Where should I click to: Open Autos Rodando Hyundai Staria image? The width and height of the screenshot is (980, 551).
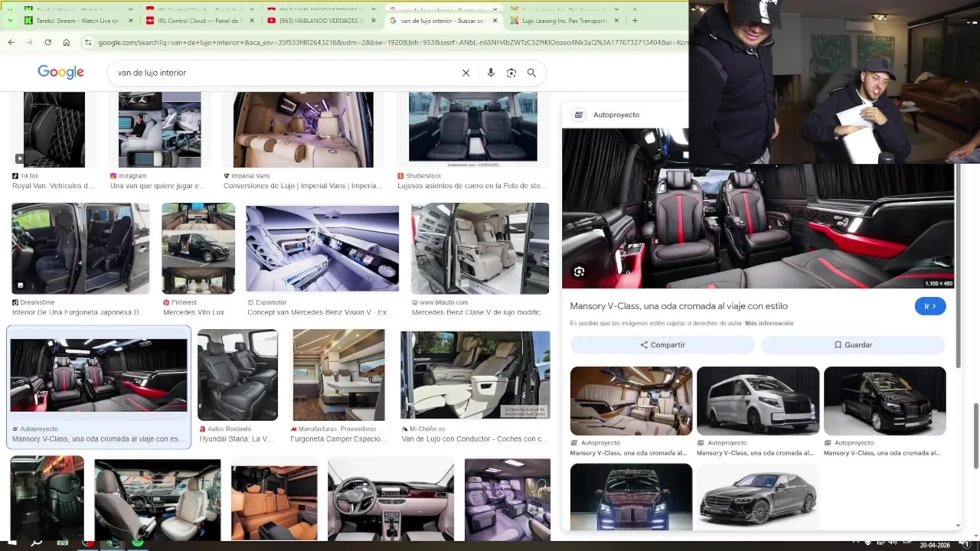[x=237, y=375]
